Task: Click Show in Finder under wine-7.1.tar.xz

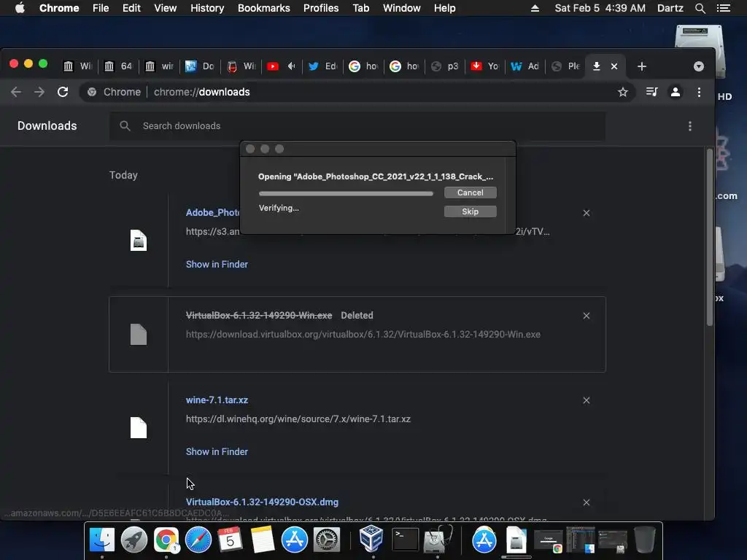Action: pyautogui.click(x=217, y=451)
